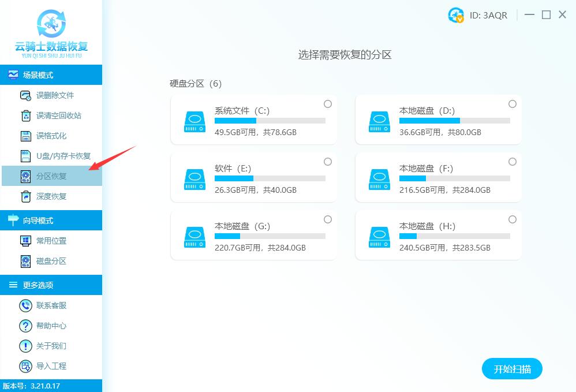The image size is (576, 392).
Task: Click the accidental file deletion icon (误删除文件)
Action: [26, 96]
